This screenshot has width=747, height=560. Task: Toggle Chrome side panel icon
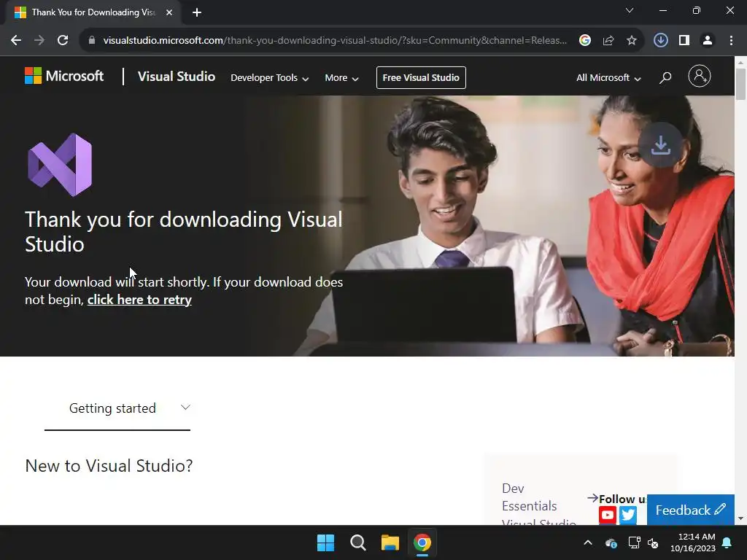click(x=684, y=41)
